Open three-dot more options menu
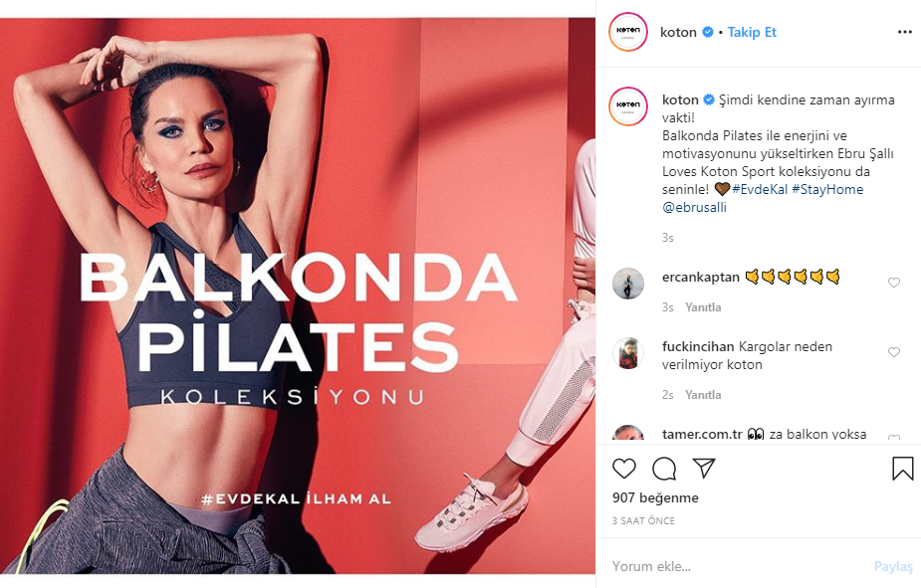Screen dimensions: 921x588 [x=904, y=32]
